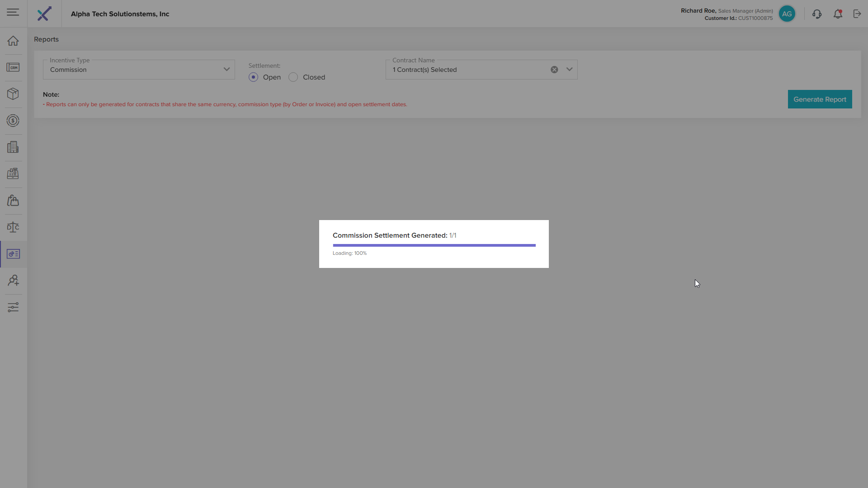Open the add user sidebar icon
Screen dimensions: 868x488
point(13,281)
